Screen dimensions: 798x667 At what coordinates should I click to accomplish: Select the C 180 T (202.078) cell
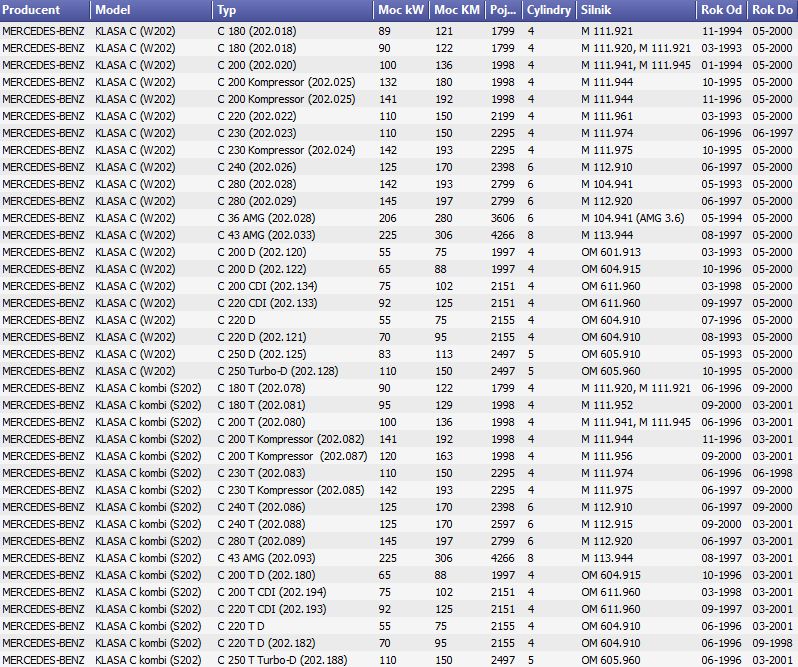pos(261,388)
